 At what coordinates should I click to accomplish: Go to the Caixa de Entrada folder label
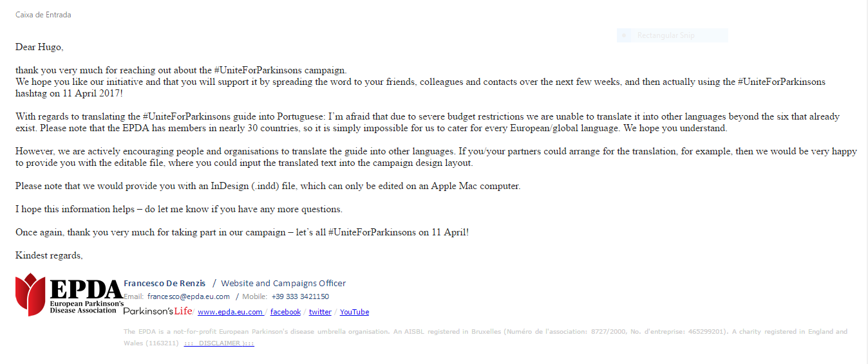pyautogui.click(x=43, y=15)
